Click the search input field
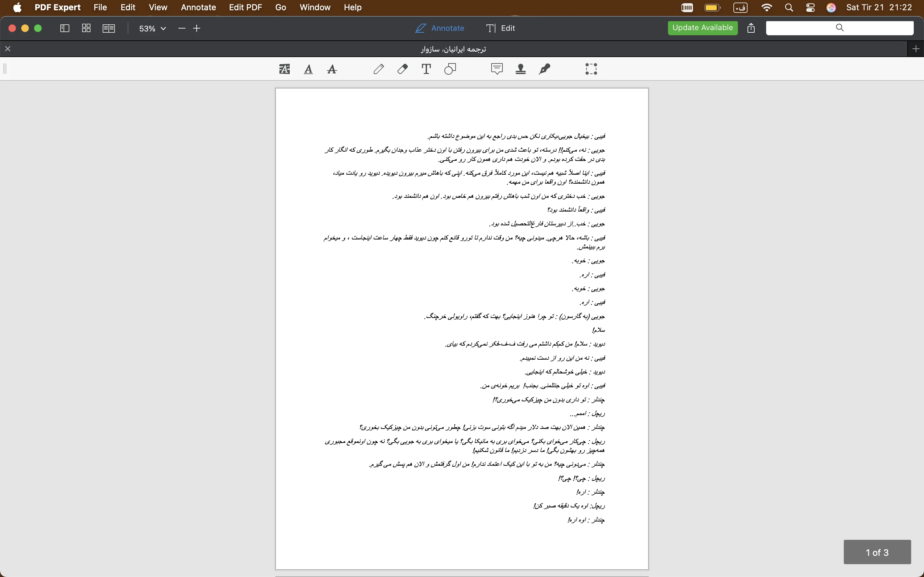This screenshot has height=577, width=924. click(839, 28)
